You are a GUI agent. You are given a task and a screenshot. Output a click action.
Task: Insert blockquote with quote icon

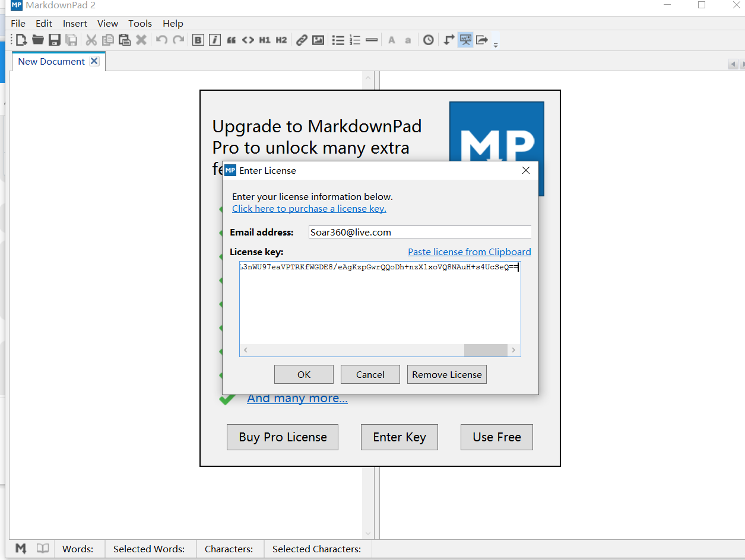coord(232,40)
